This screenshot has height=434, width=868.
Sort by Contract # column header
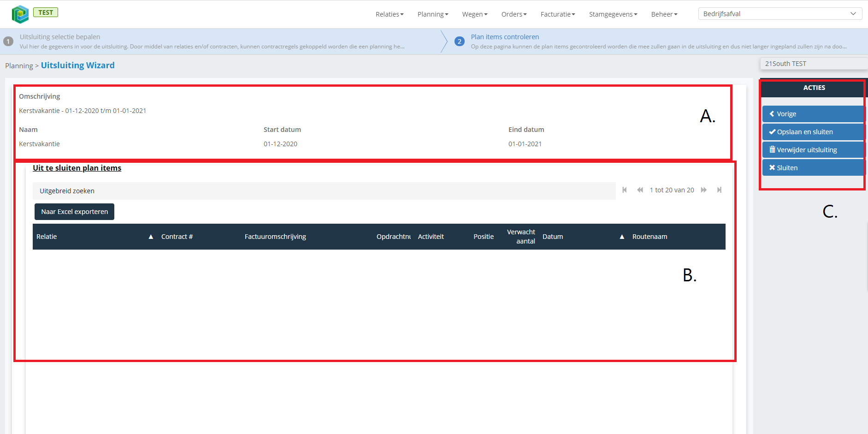pyautogui.click(x=177, y=237)
